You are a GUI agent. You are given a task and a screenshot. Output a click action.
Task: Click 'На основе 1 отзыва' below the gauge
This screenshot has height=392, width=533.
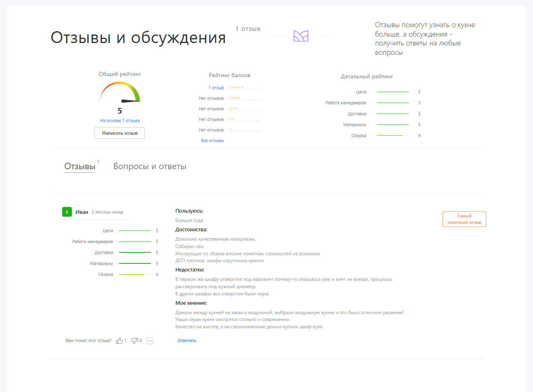tap(119, 120)
